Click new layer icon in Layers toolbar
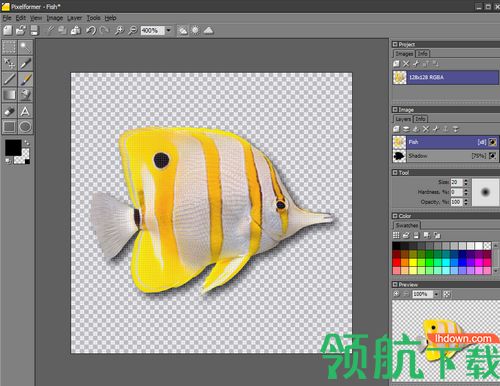The image size is (500, 386). pos(396,129)
